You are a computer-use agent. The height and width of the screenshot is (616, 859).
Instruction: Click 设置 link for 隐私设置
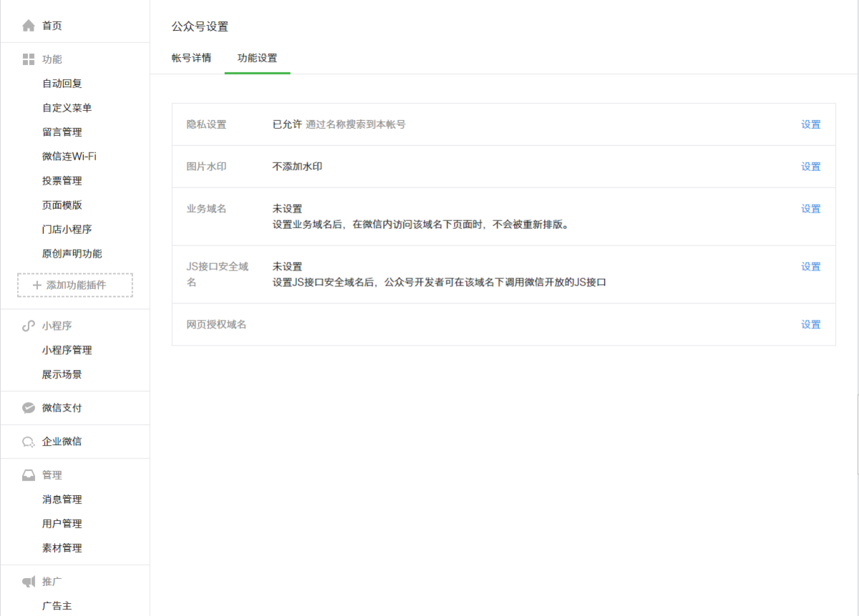pyautogui.click(x=811, y=124)
